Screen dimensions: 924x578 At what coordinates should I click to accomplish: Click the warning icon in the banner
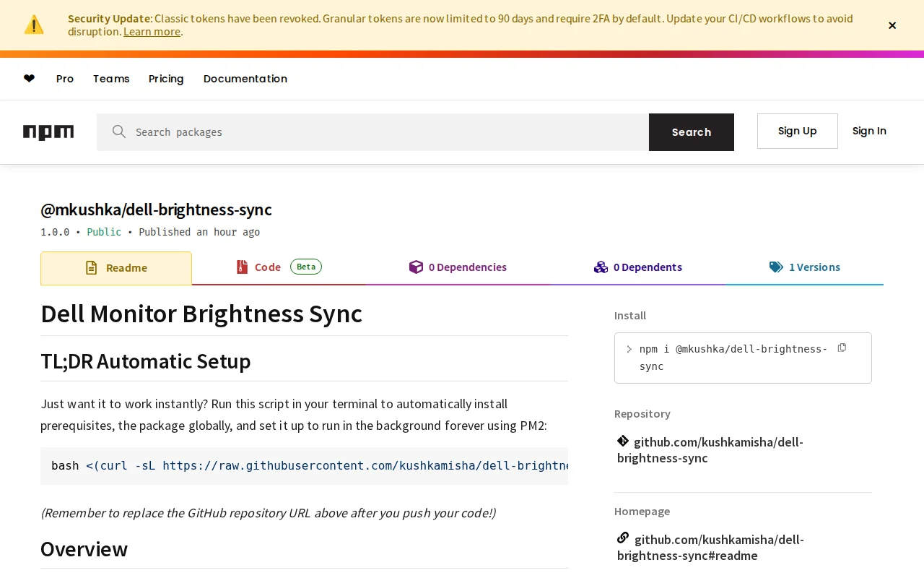coord(34,25)
